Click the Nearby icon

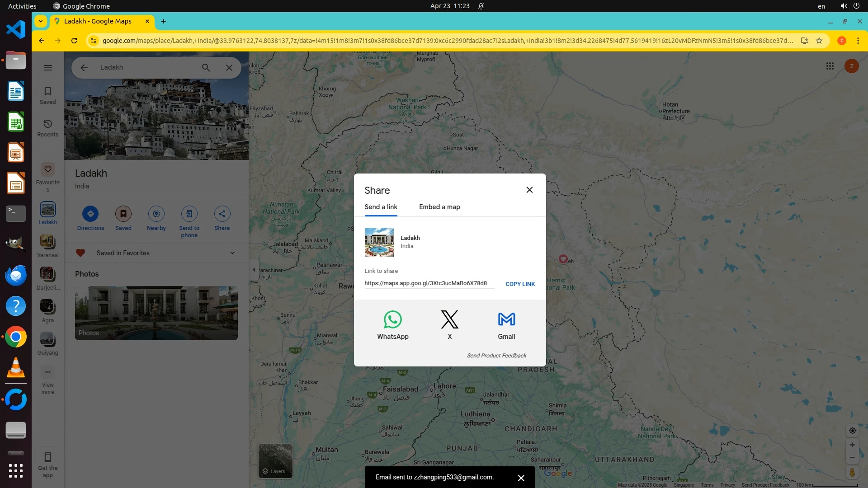(x=156, y=214)
